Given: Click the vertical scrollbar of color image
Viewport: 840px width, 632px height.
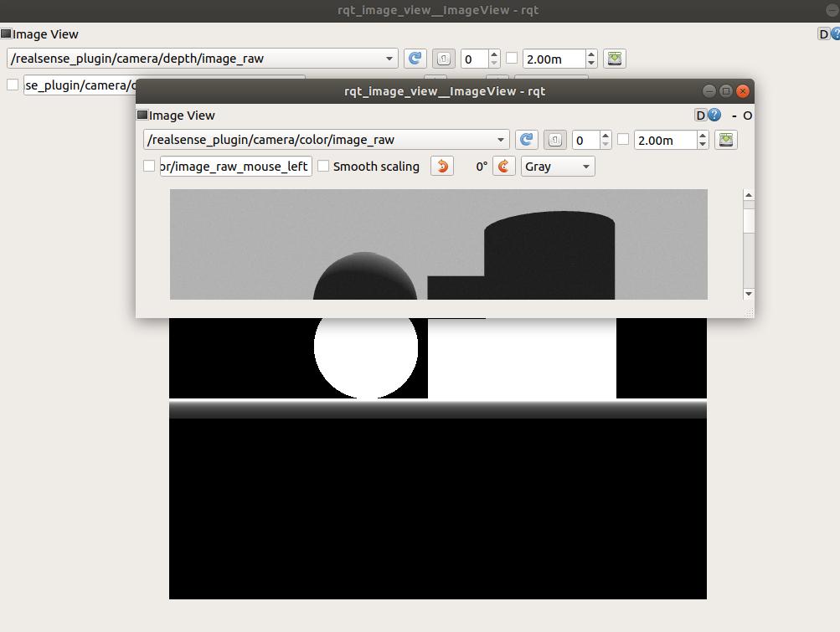Looking at the screenshot, I should (x=749, y=243).
